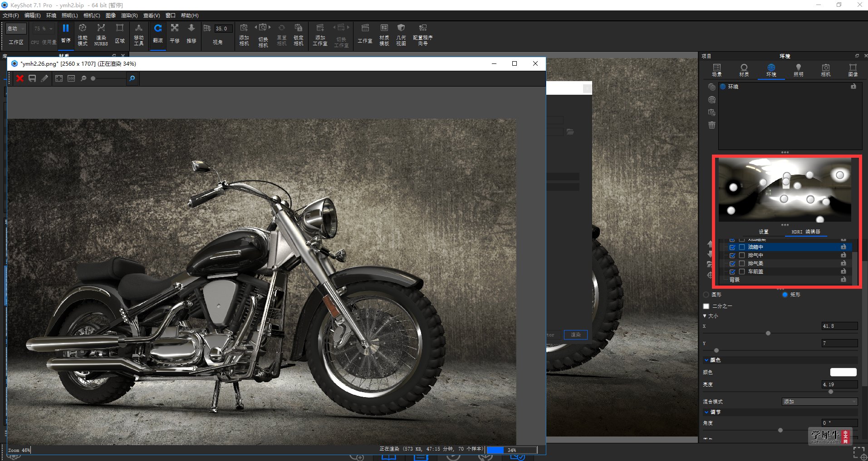
Task: Click 100% zoom icon in render window
Action: pos(71,78)
